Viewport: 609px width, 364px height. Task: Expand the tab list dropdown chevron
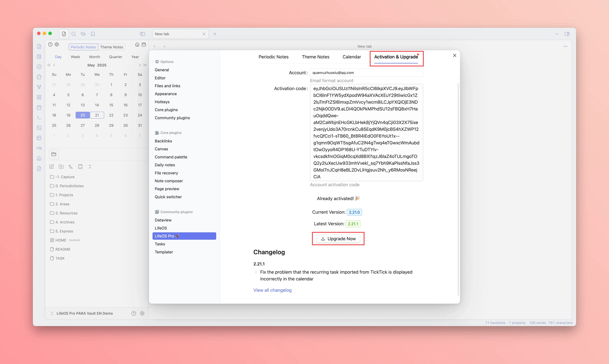pyautogui.click(x=557, y=34)
